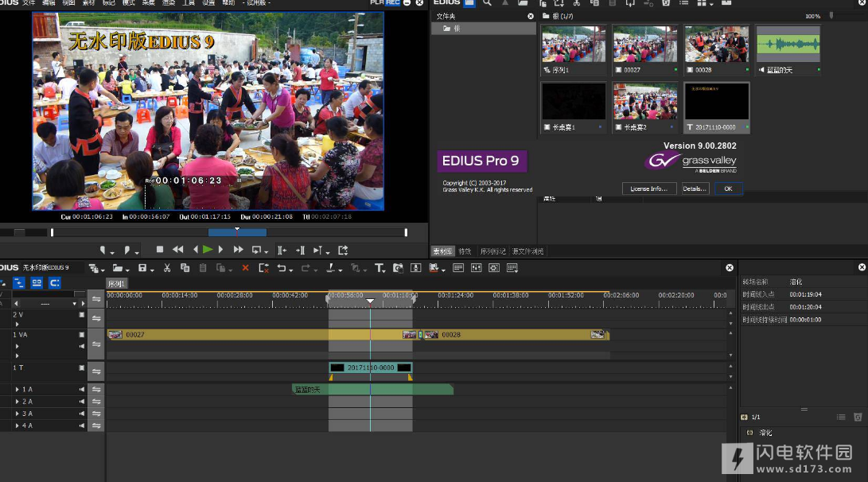The image size is (868, 482).
Task: Open the undo history dropdown arrow
Action: [290, 270]
